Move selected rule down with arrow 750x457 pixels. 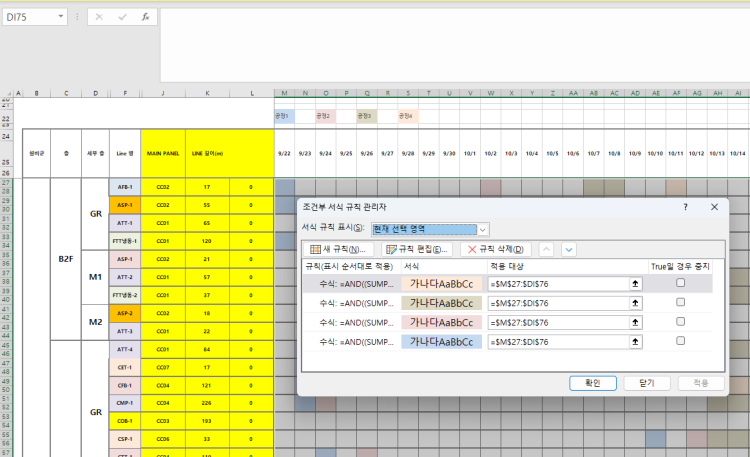click(x=568, y=249)
